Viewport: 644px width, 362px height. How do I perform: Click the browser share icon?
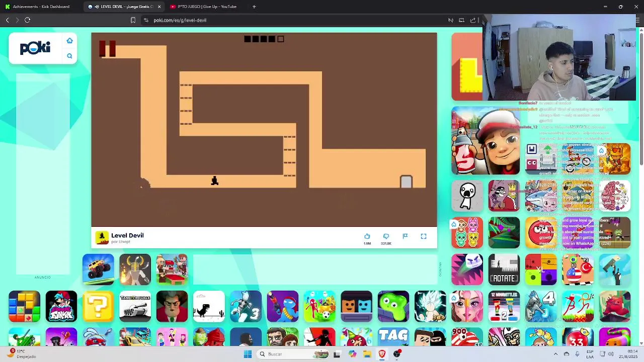point(473,20)
